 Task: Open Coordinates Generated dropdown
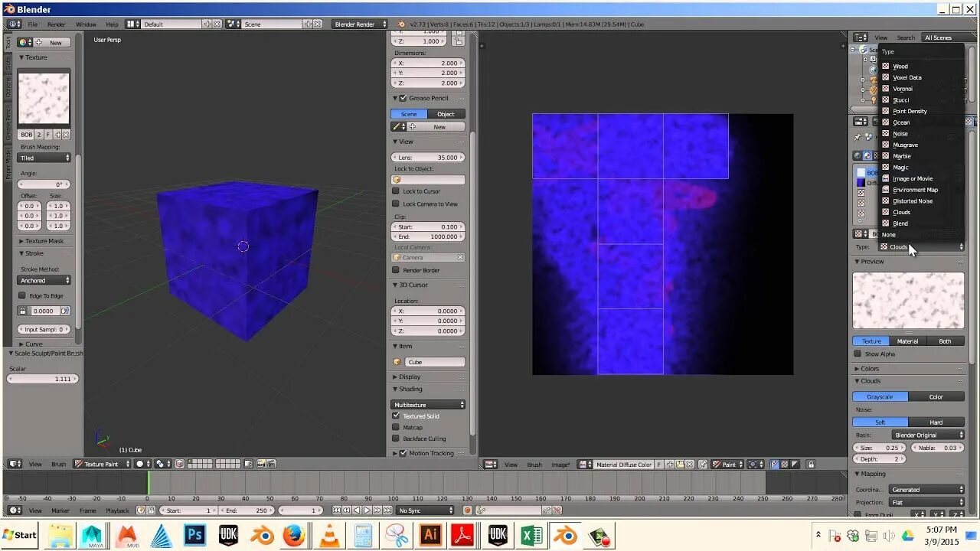(927, 489)
